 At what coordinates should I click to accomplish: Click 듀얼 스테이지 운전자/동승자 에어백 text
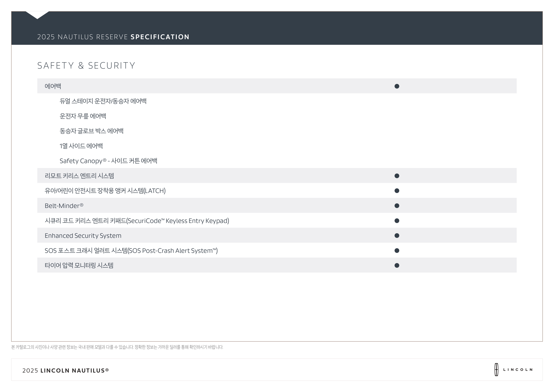[103, 101]
